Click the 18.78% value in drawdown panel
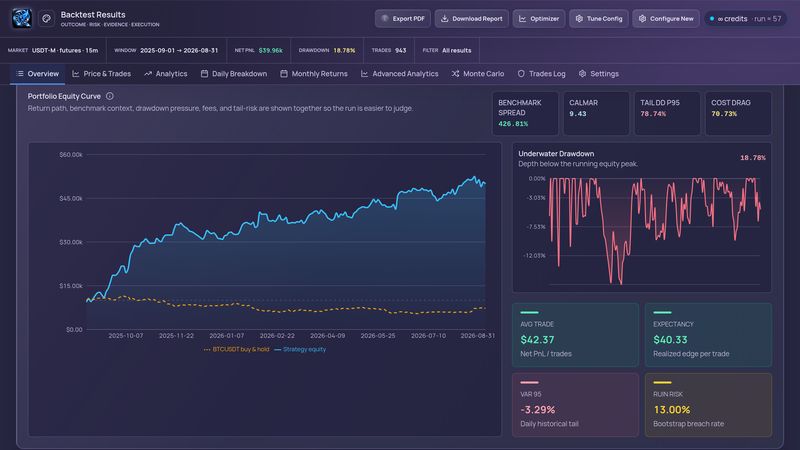Screen dimensions: 800x450 pos(753,158)
